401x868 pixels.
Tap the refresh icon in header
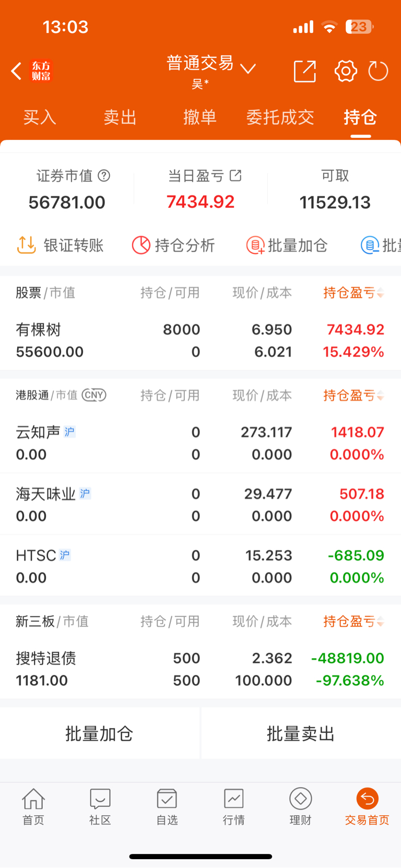[378, 71]
